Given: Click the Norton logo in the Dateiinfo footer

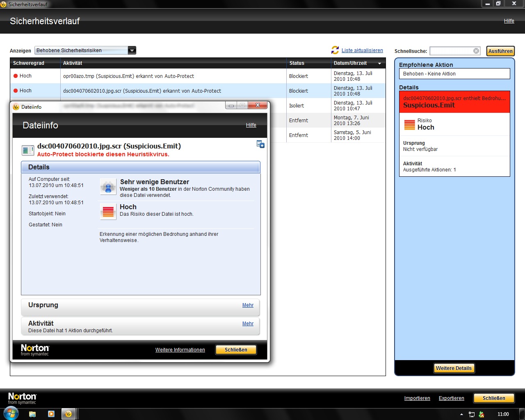Looking at the screenshot, I should [x=35, y=349].
